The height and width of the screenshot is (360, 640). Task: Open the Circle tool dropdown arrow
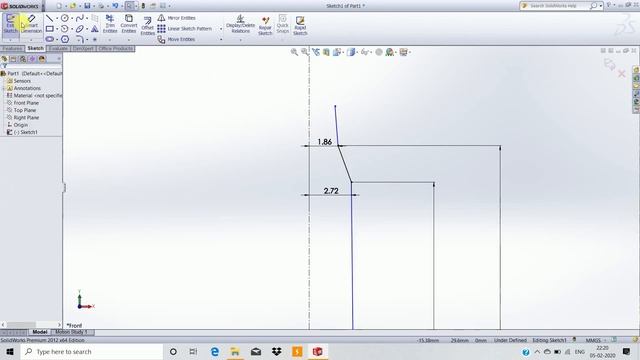[72, 18]
